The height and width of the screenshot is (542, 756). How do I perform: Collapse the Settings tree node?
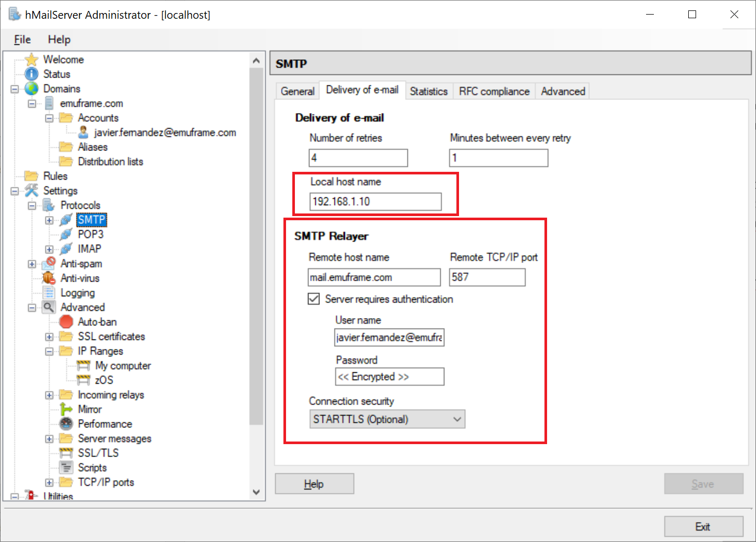[15, 191]
